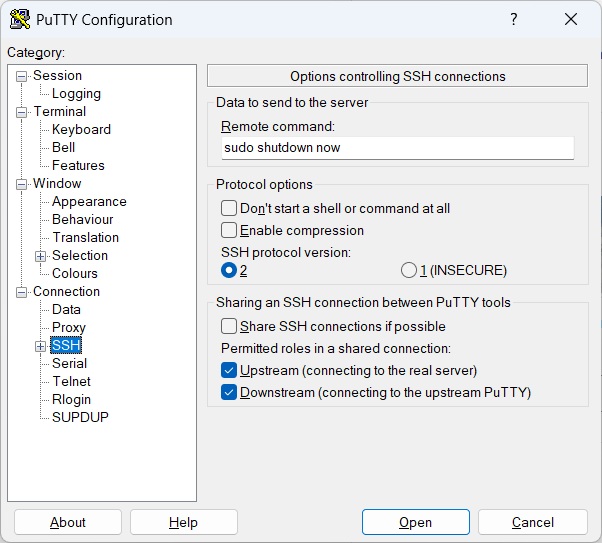Enable Don't start a shell checkbox
The image size is (602, 543).
click(229, 208)
